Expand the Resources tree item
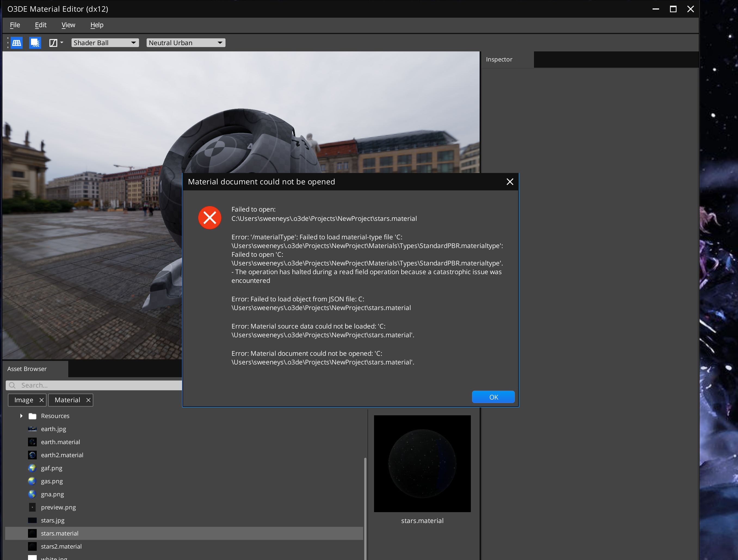This screenshot has height=560, width=738. pyautogui.click(x=21, y=416)
